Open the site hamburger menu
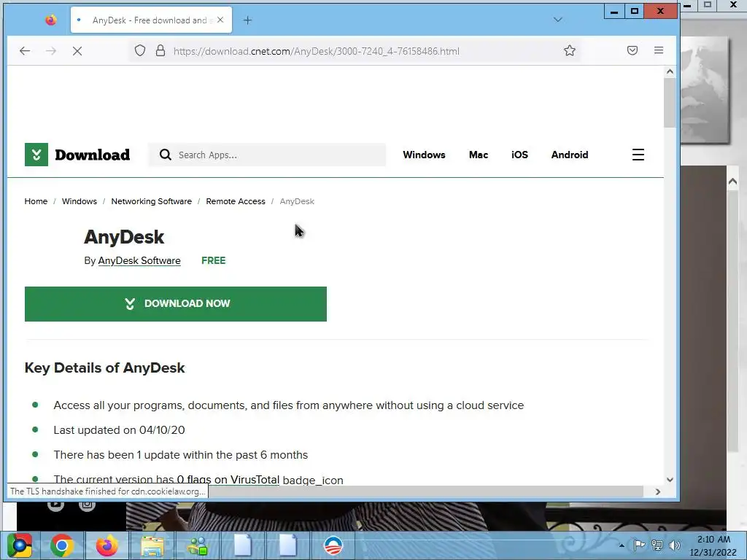The height and width of the screenshot is (560, 747). [x=638, y=155]
